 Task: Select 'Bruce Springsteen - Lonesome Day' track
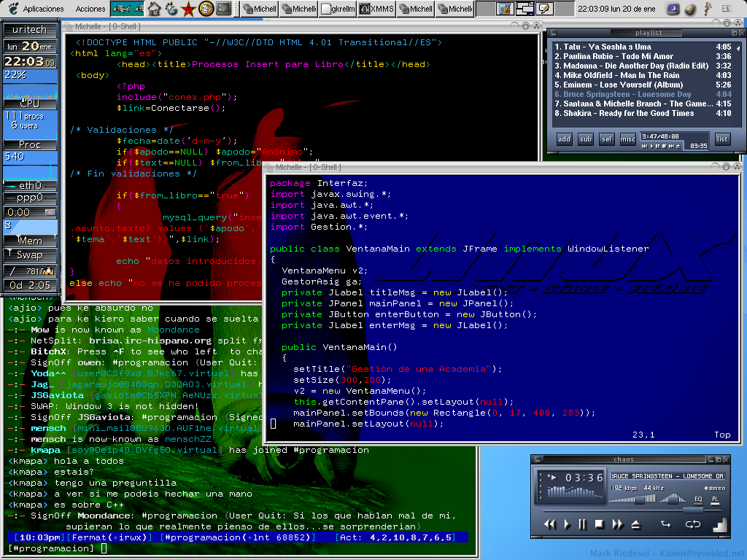643,94
